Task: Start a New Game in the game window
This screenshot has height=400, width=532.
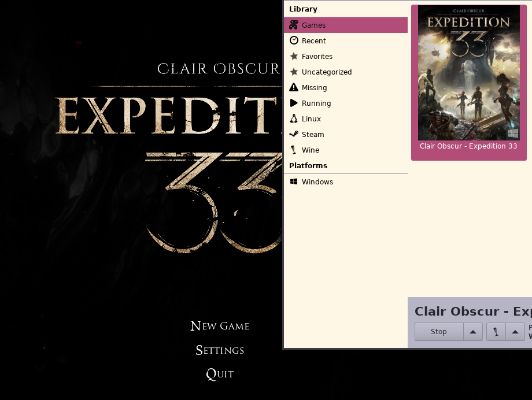Action: [x=220, y=325]
